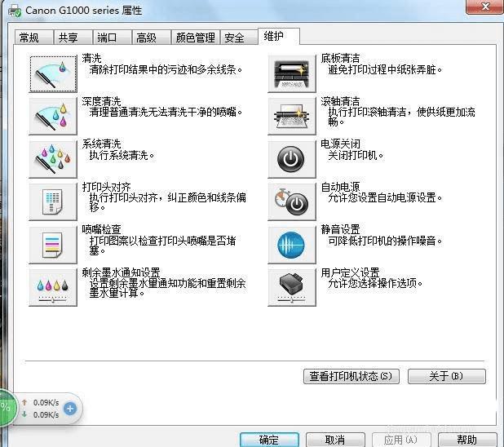The image size is (504, 447).
Task: Click the 关于(B) button
Action: [x=446, y=376]
